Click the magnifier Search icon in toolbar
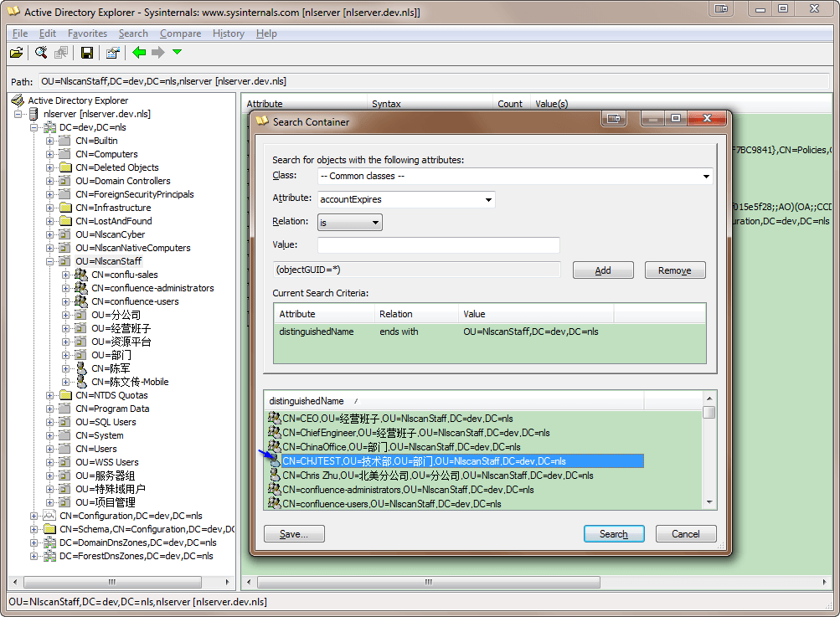 click(x=41, y=53)
